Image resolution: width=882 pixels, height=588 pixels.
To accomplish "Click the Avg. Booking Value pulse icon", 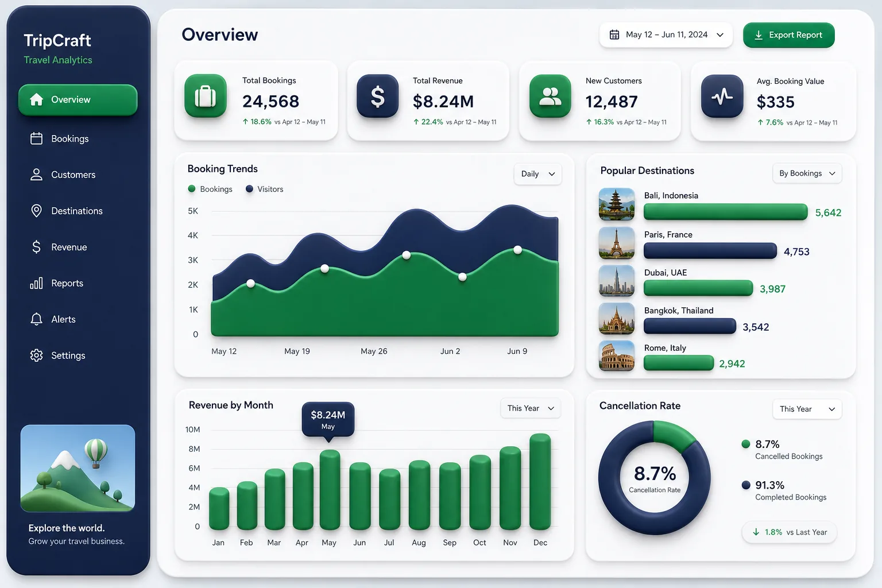I will [722, 96].
